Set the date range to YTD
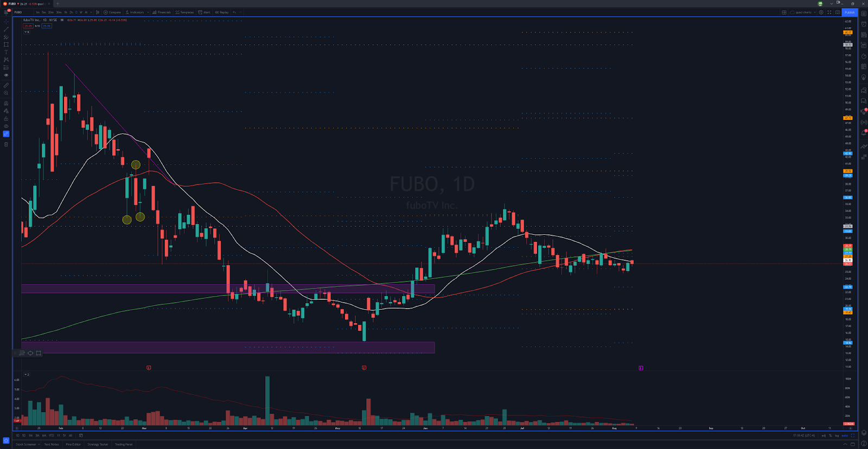Image resolution: width=868 pixels, height=449 pixels. tap(52, 435)
